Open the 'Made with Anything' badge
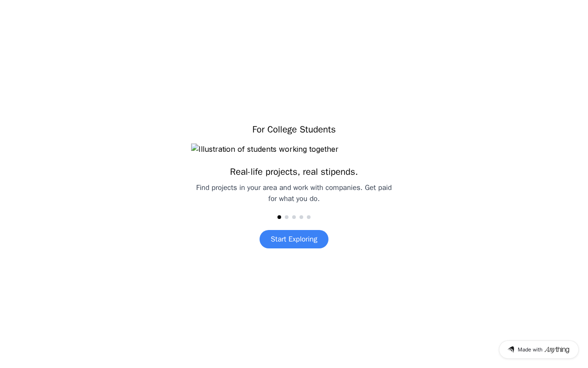The width and height of the screenshot is (588, 368). (539, 350)
